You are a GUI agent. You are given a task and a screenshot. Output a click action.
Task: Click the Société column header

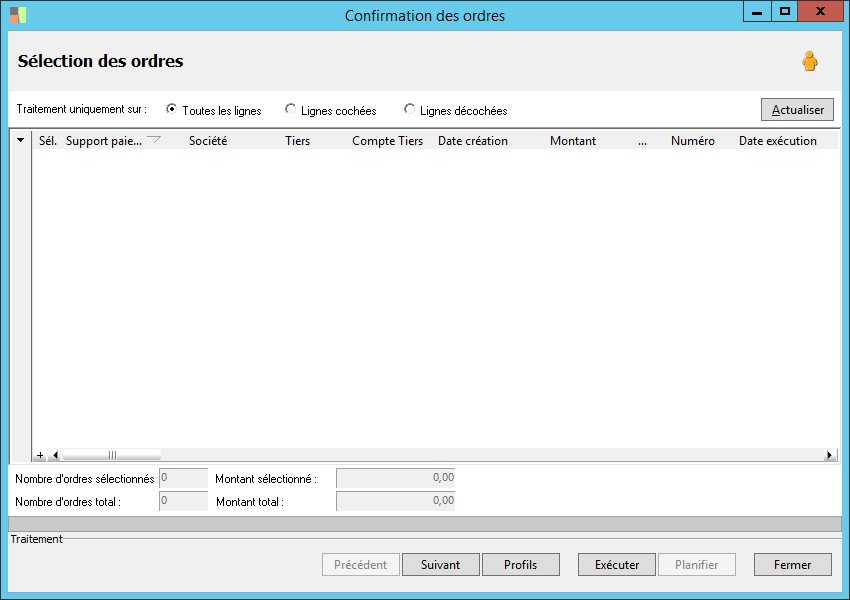208,140
